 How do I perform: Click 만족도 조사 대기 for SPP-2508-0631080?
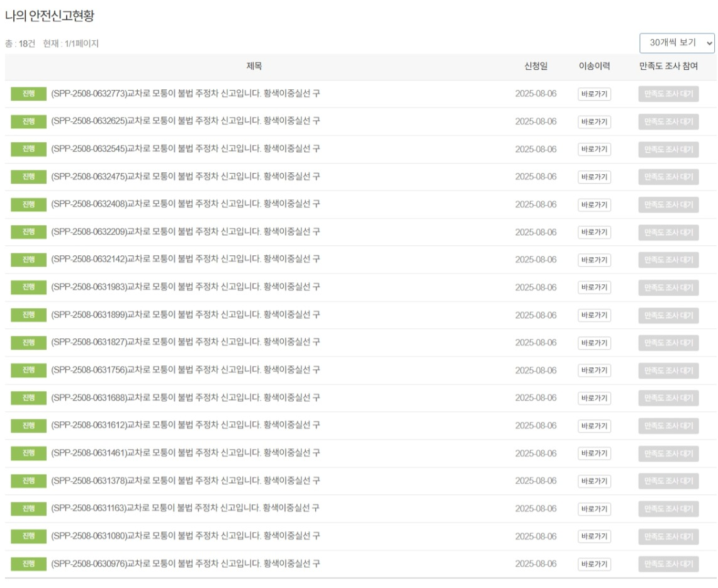coord(668,536)
